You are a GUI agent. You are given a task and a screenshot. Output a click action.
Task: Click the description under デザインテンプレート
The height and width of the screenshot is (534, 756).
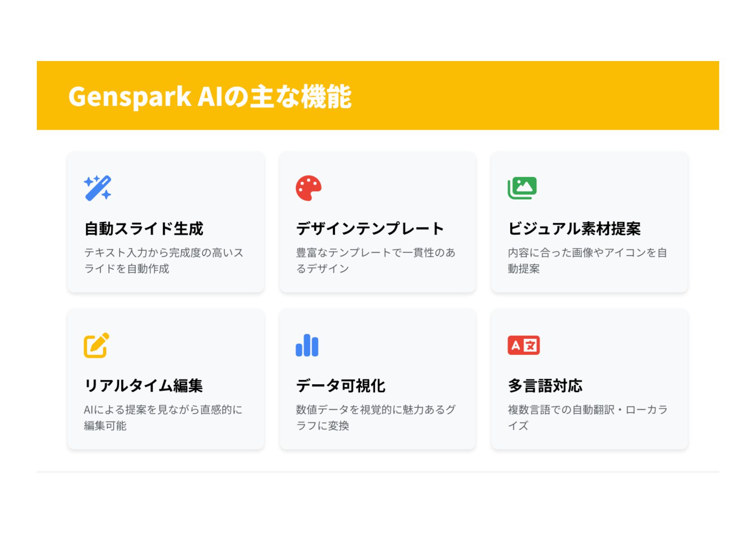point(375,261)
